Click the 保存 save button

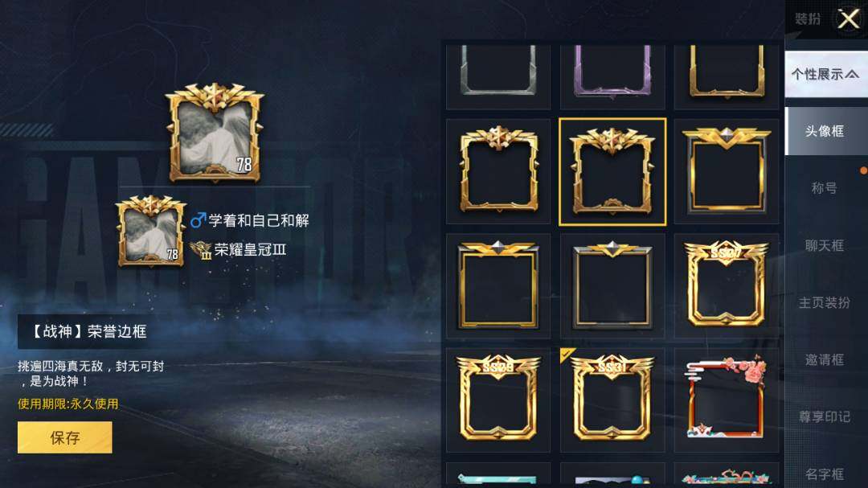[65, 437]
